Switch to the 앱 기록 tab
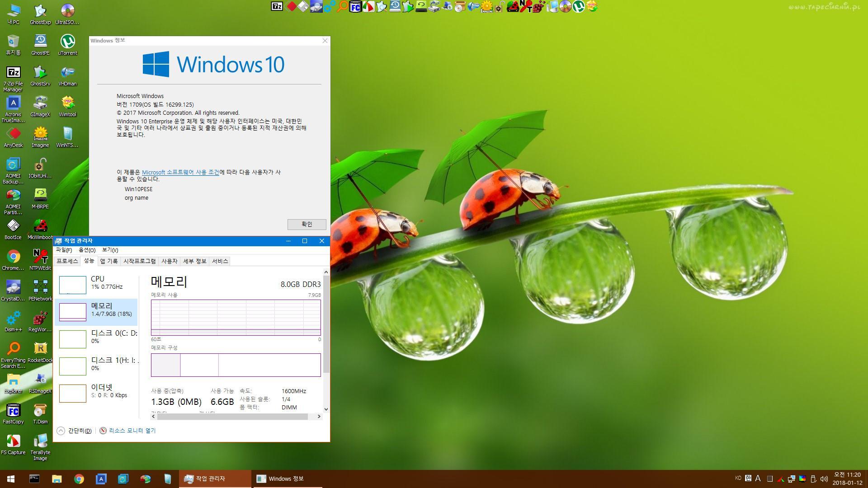 109,261
